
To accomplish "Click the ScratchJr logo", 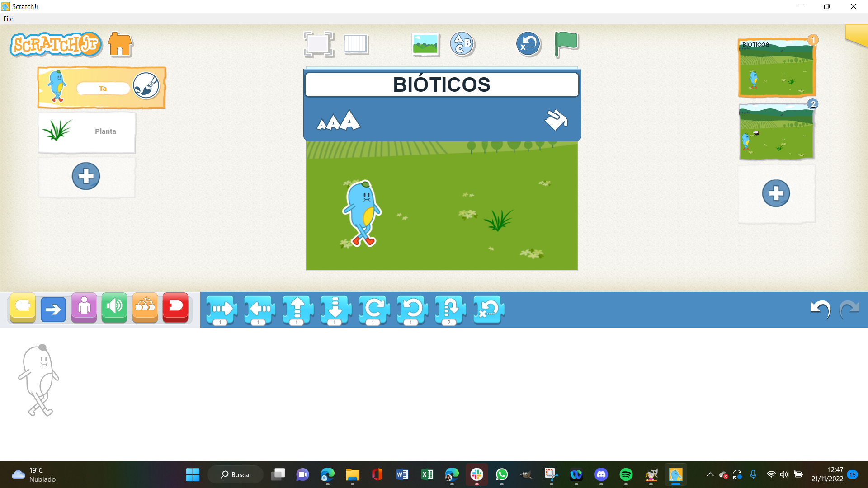I will (56, 44).
